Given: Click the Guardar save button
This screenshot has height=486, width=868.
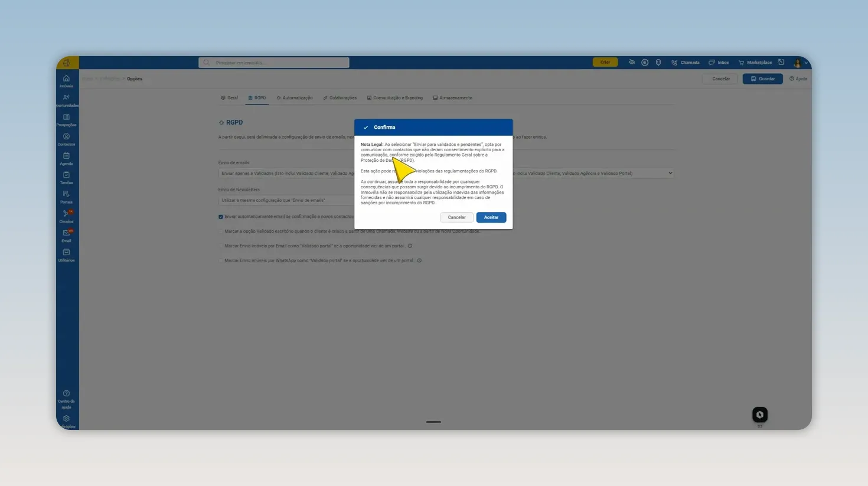Looking at the screenshot, I should 762,79.
